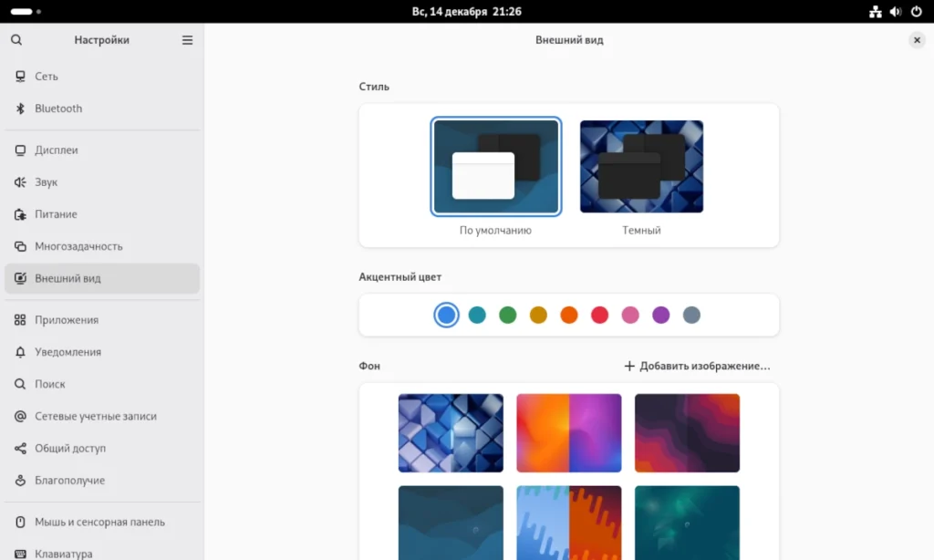The width and height of the screenshot is (934, 560).
Task: Open Благополучие page
Action: tap(102, 480)
